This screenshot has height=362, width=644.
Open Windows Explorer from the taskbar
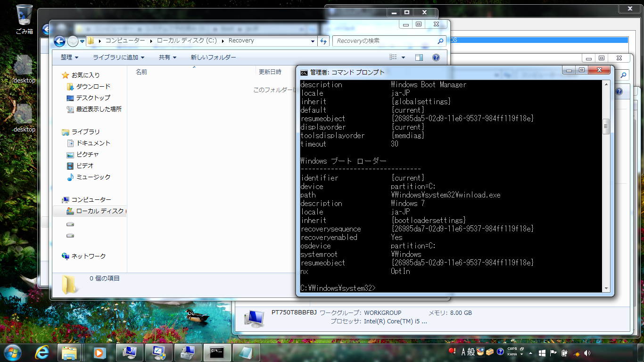click(x=70, y=352)
